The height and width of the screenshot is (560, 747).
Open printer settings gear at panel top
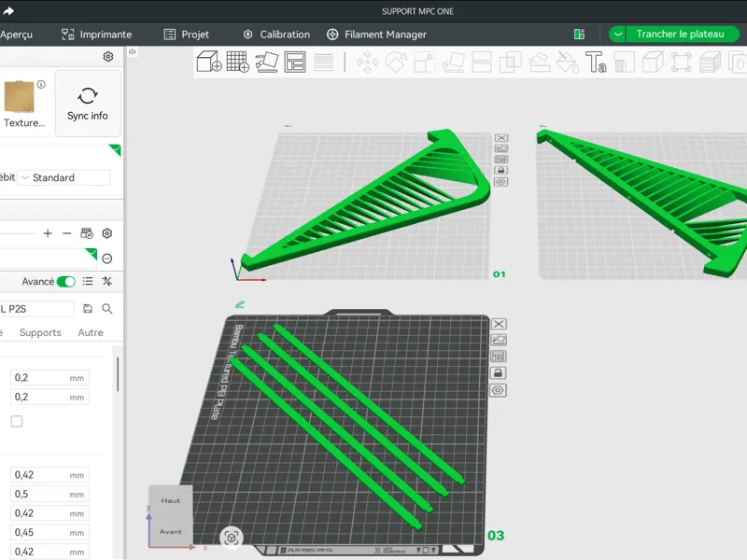click(108, 57)
